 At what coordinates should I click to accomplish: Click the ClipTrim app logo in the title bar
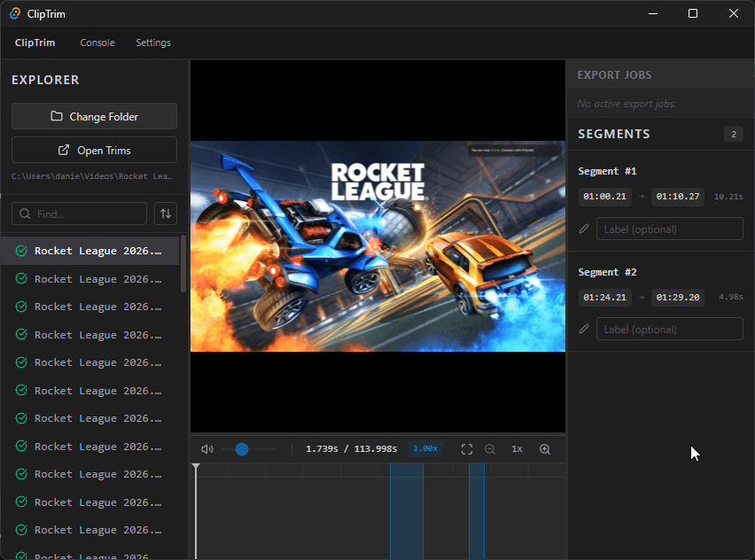point(15,13)
